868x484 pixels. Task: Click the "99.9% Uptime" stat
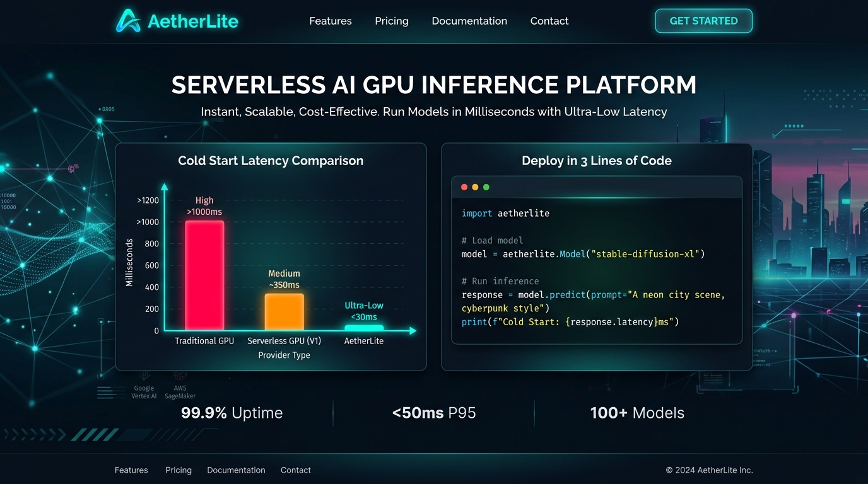232,413
